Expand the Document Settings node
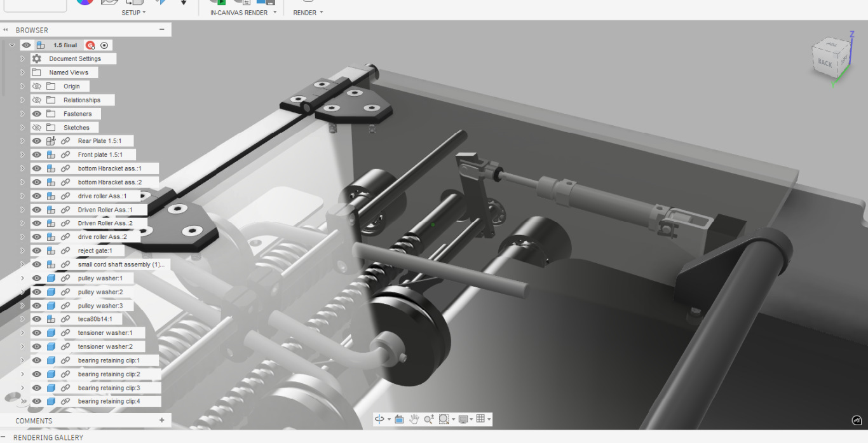Viewport: 868px width, 443px height. (22, 58)
